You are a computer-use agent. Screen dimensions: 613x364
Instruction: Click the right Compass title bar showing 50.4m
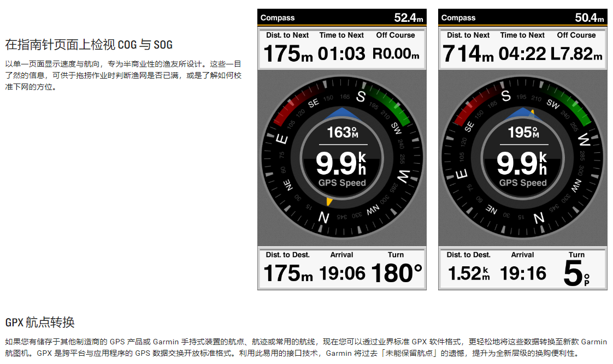coord(522,17)
